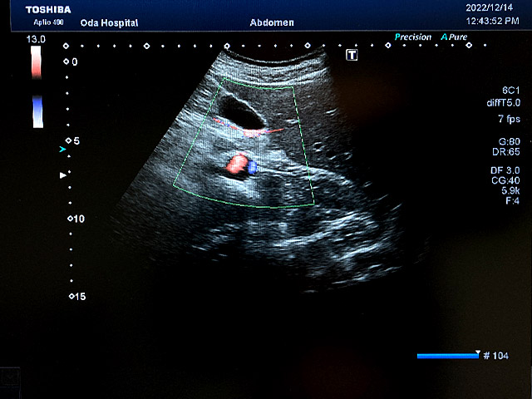Viewport: 532px width, 399px height.
Task: Click the blue color Doppler scale bar
Action: click(x=37, y=111)
